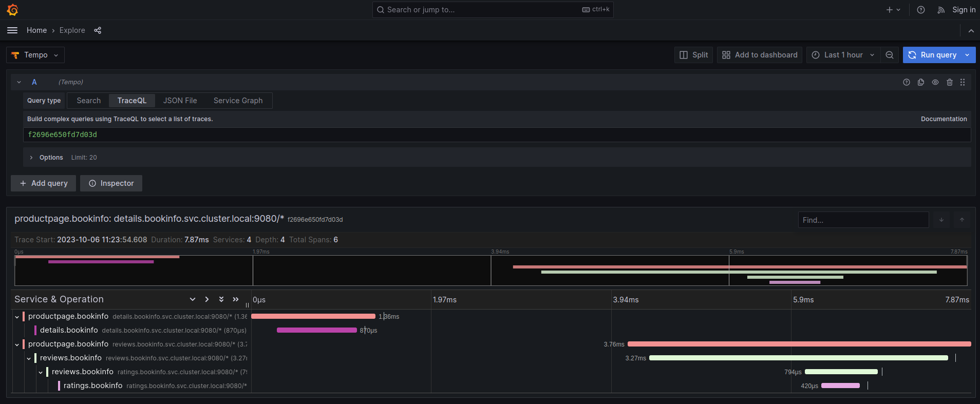The width and height of the screenshot is (980, 404).
Task: Click the Find input field in the trace view
Action: (863, 220)
